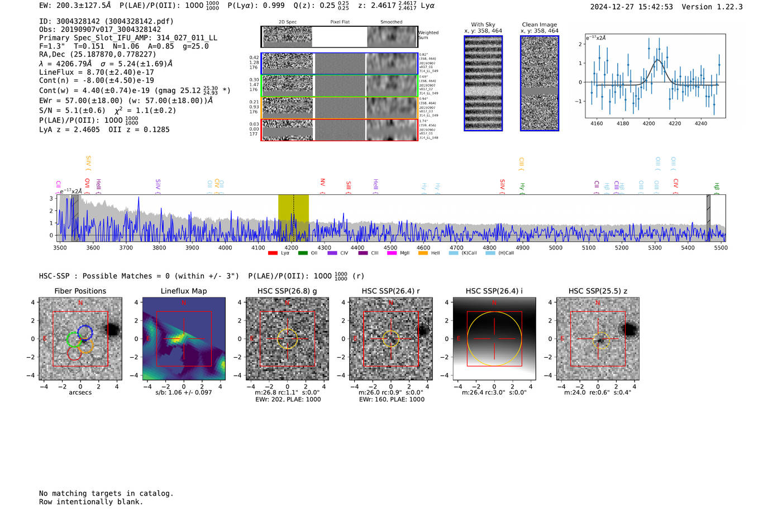This screenshot has width=782, height=532.
Task: Click the orange CIII label near 4900
Action: tap(521, 164)
